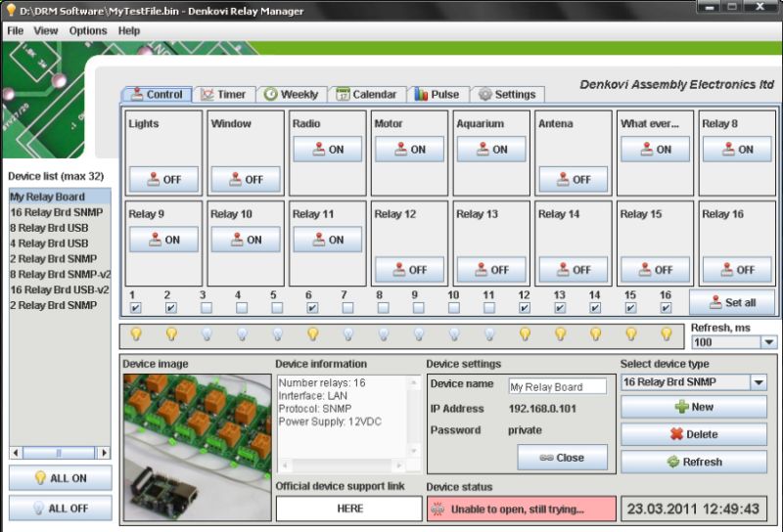Click the relay board device image

pyautogui.click(x=198, y=447)
